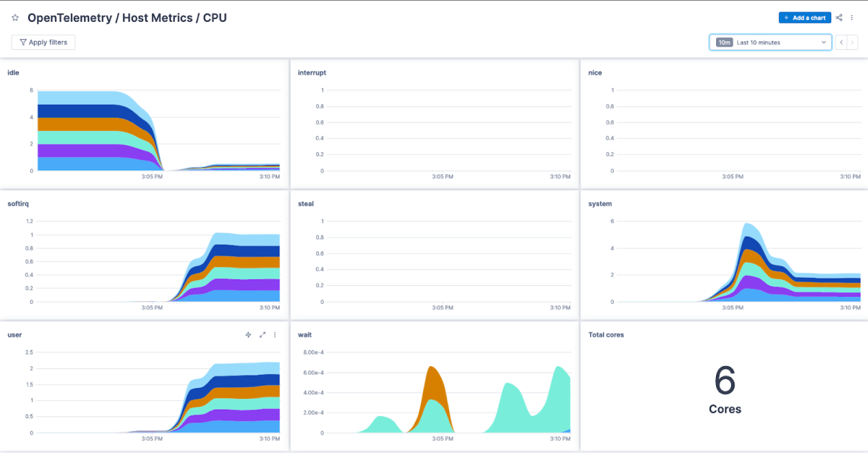Open the share dashboard icon
The width and height of the screenshot is (868, 453).
point(839,17)
